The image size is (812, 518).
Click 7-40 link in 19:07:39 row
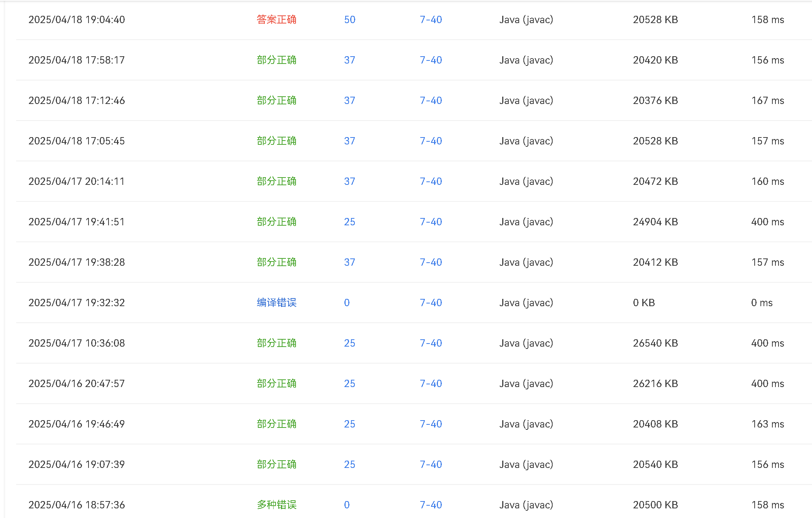pos(431,464)
